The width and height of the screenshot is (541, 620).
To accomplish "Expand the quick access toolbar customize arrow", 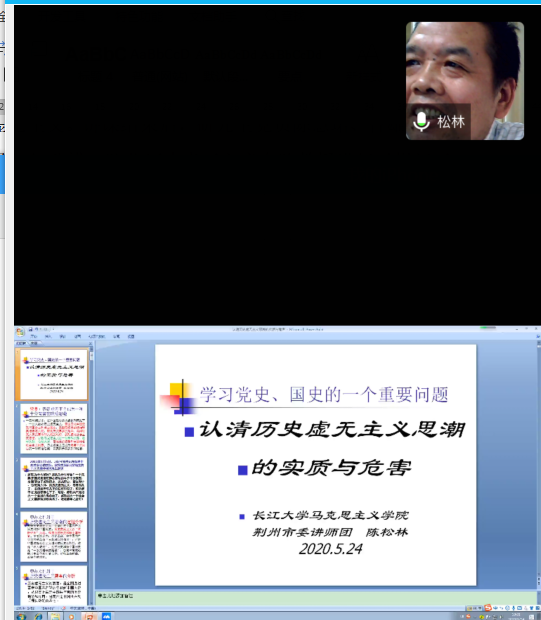I will [x=53, y=329].
